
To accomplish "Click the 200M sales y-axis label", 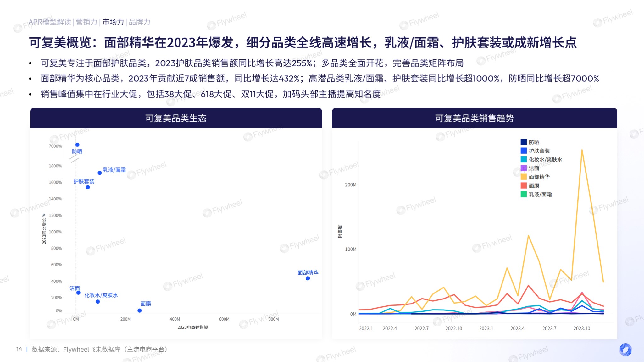I will coord(351,185).
